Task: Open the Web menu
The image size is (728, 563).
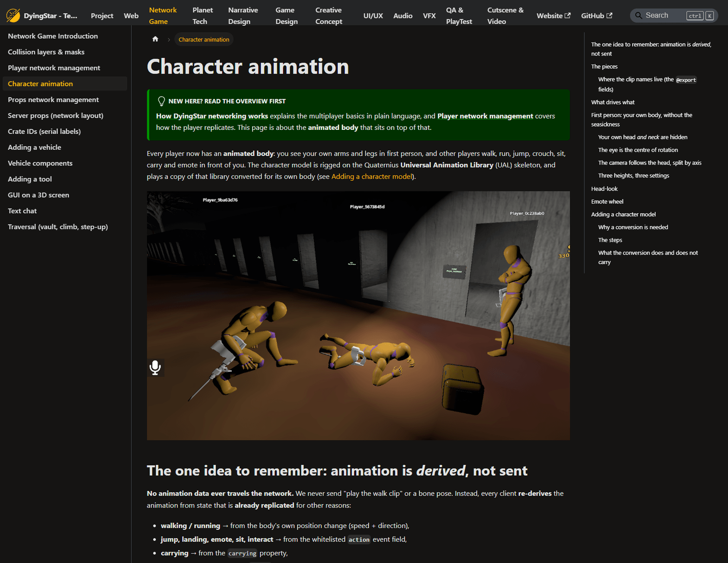Action: pyautogui.click(x=131, y=16)
